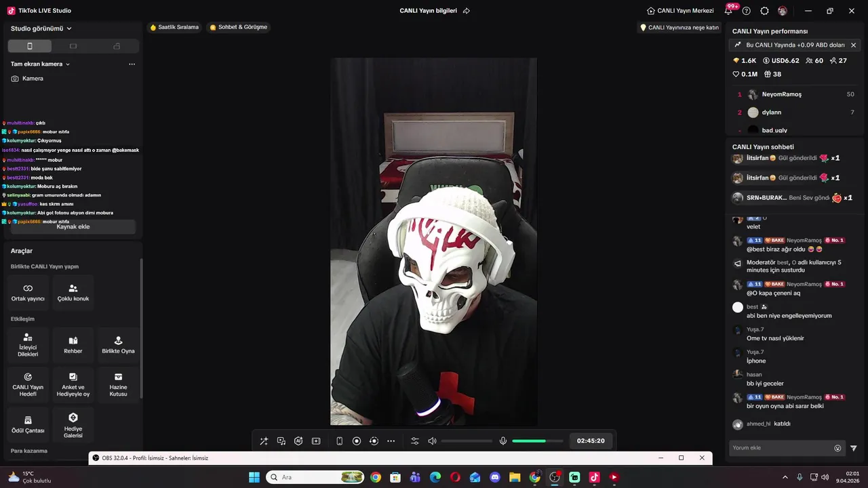Open the three-dot more options in control bar
Screen dimensions: 868x488
(391, 441)
